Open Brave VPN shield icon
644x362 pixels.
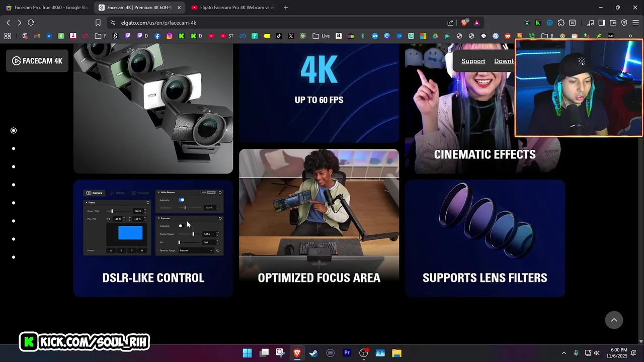pyautogui.click(x=624, y=23)
